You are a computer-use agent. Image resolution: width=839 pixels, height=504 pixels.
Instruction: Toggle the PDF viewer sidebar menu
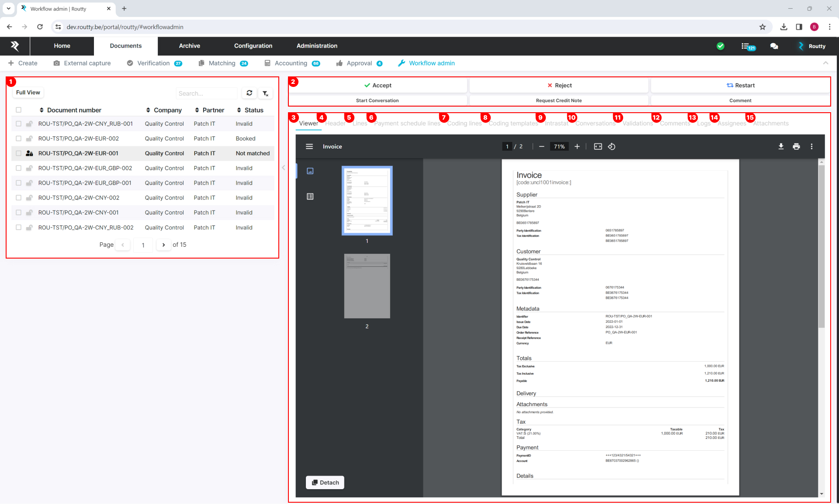[309, 147]
